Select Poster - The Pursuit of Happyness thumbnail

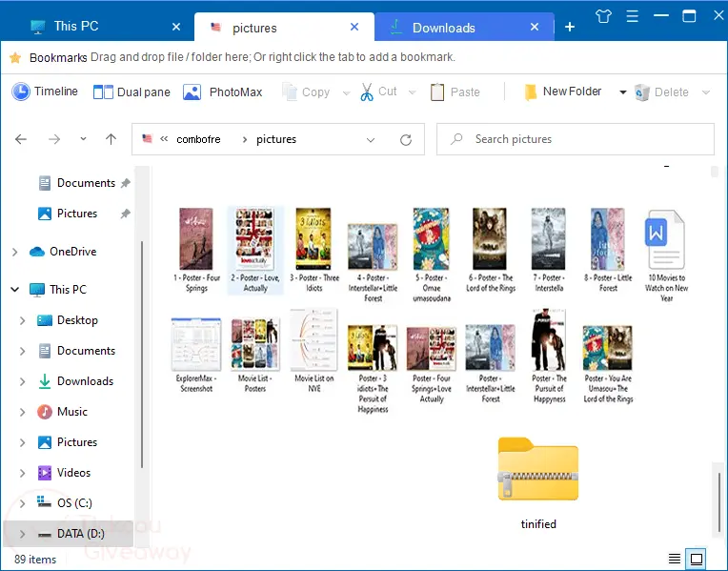tap(549, 356)
